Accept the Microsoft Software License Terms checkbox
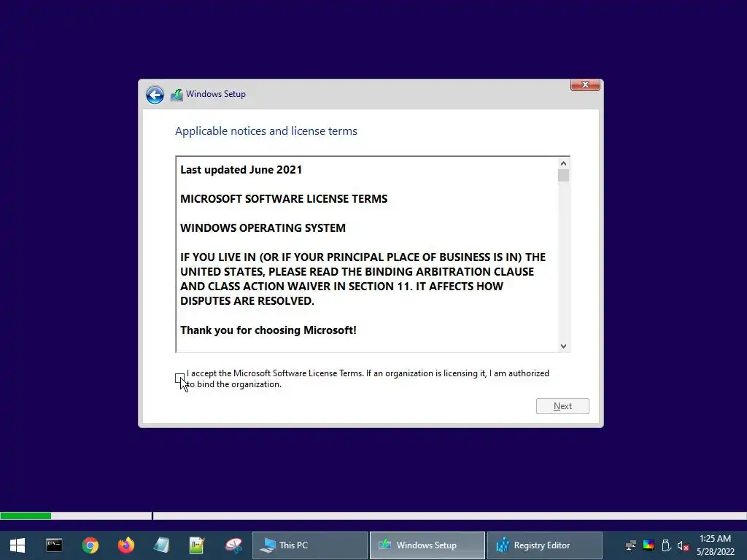Image resolution: width=747 pixels, height=560 pixels. point(179,378)
